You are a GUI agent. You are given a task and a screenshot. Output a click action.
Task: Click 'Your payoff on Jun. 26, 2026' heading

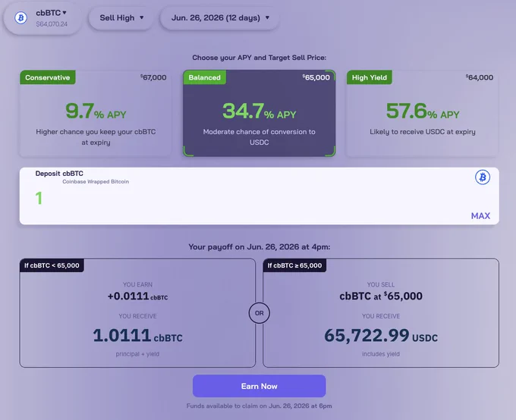[260, 247]
